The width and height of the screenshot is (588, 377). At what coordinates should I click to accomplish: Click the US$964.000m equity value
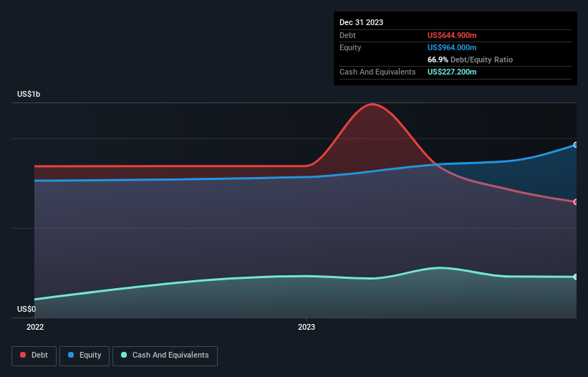pos(452,47)
